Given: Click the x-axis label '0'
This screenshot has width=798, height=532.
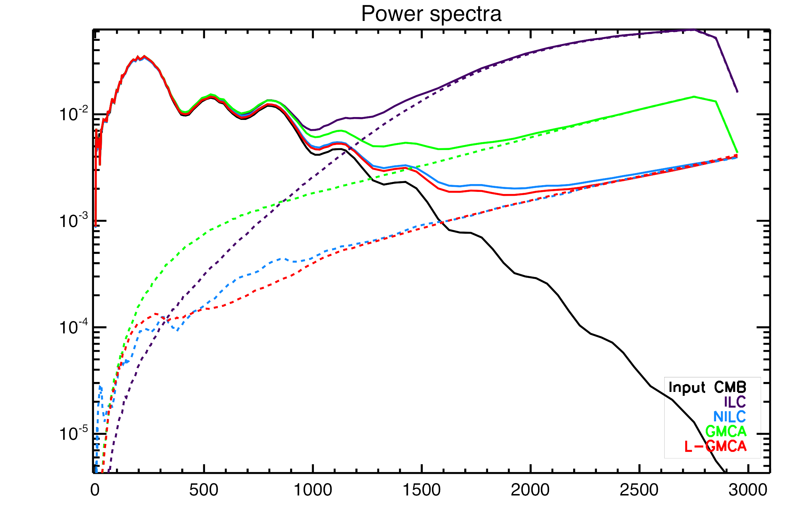Looking at the screenshot, I should [95, 490].
